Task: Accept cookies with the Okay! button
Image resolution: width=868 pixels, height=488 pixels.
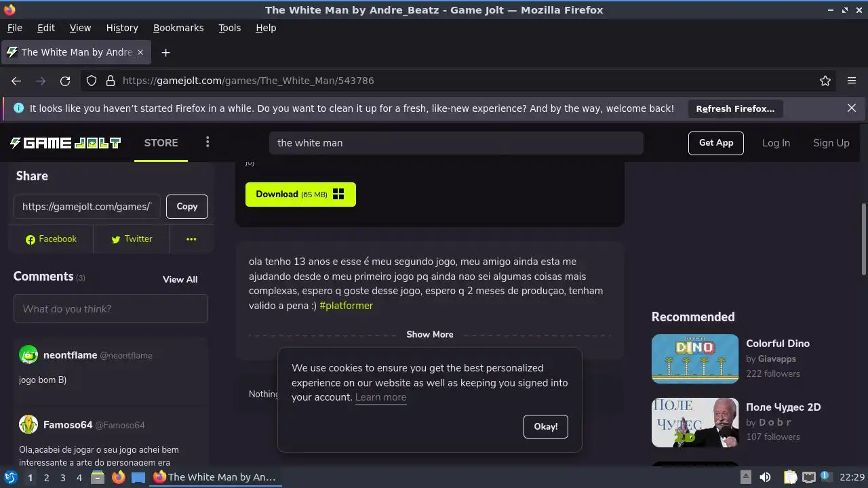Action: tap(546, 426)
